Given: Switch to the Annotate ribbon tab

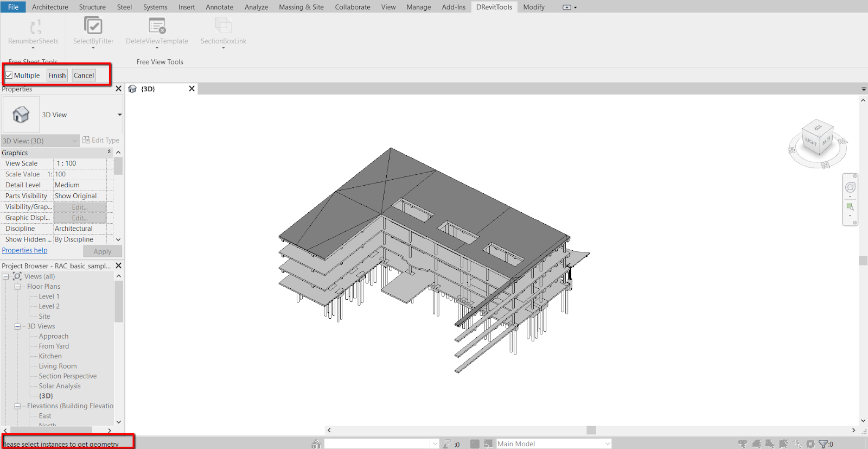Looking at the screenshot, I should pos(219,7).
